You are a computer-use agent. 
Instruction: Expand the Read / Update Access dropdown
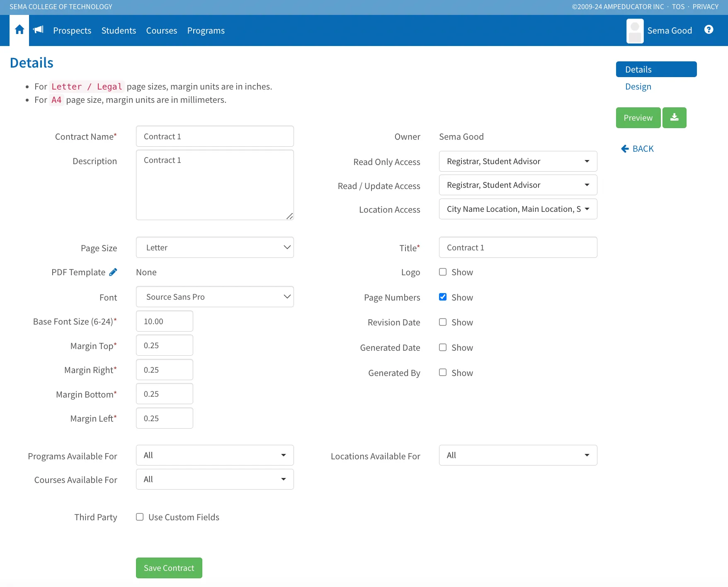pos(518,185)
